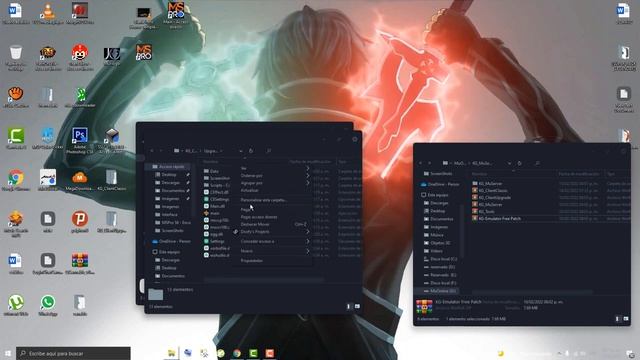Click search icon in left Explorer window
Image resolution: width=640 pixels, height=360 pixels.
[269, 151]
